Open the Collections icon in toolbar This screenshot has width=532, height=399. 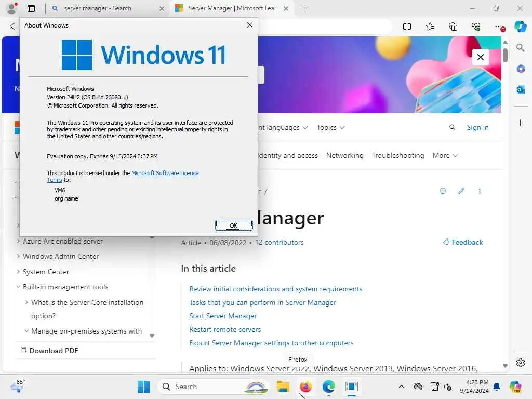453,26
